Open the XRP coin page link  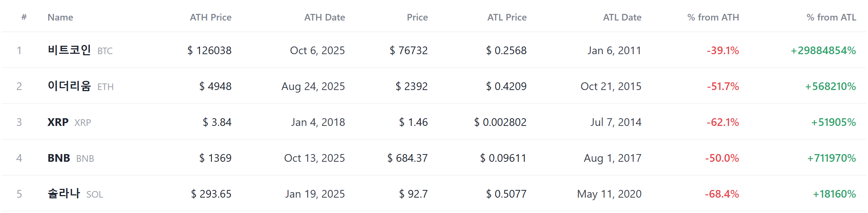pos(58,122)
